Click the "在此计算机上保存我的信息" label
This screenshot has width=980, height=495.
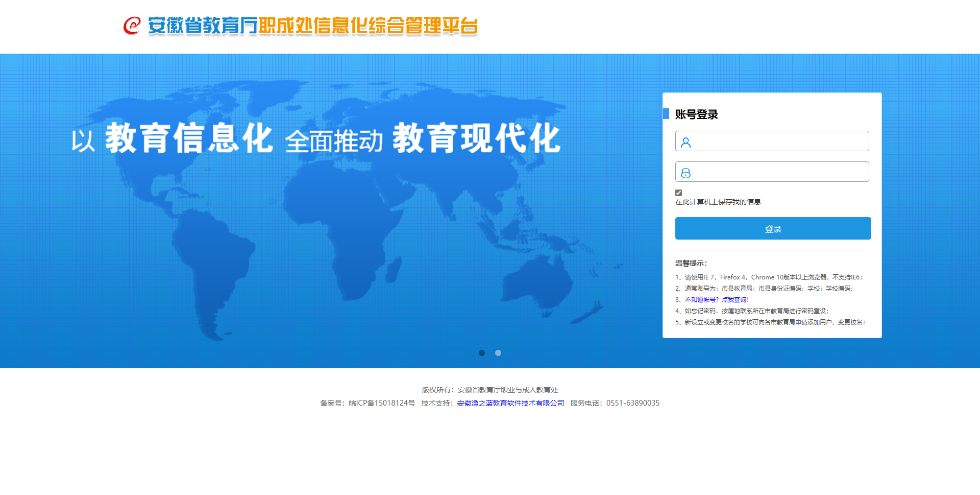718,202
